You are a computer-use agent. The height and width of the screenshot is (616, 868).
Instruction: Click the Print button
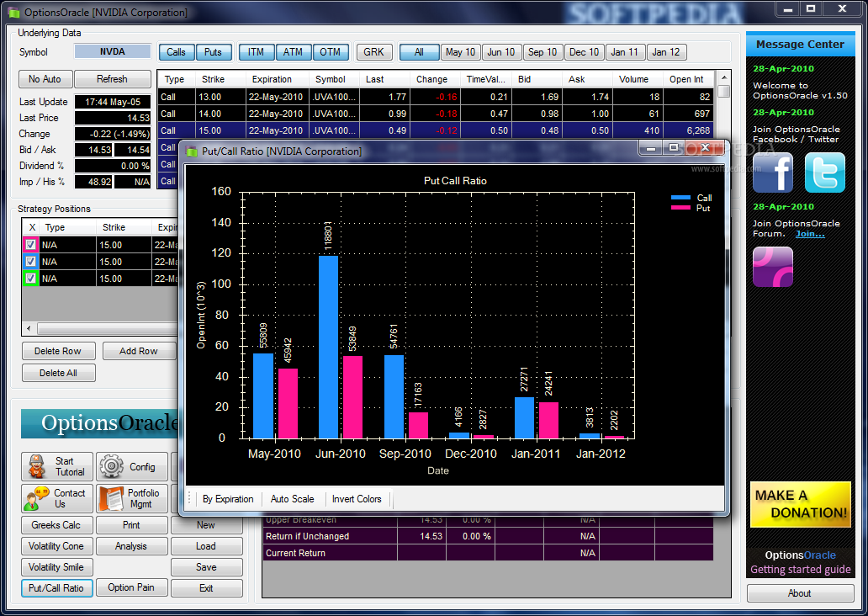131,525
